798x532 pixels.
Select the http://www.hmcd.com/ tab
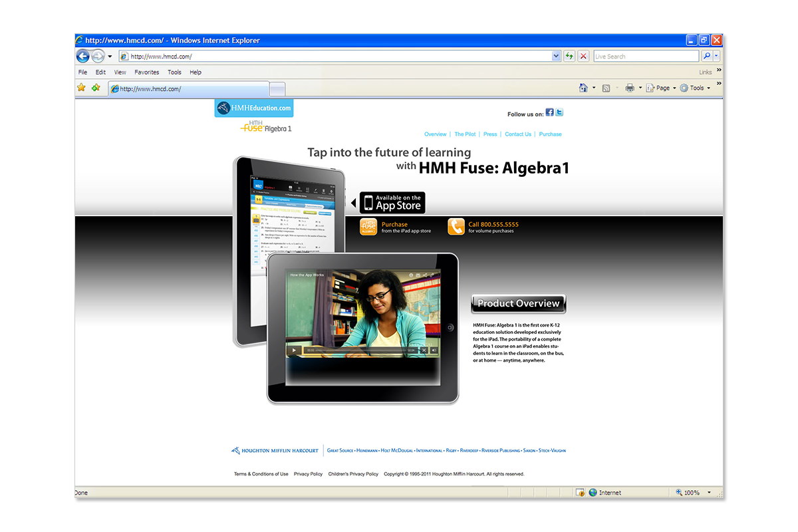189,88
